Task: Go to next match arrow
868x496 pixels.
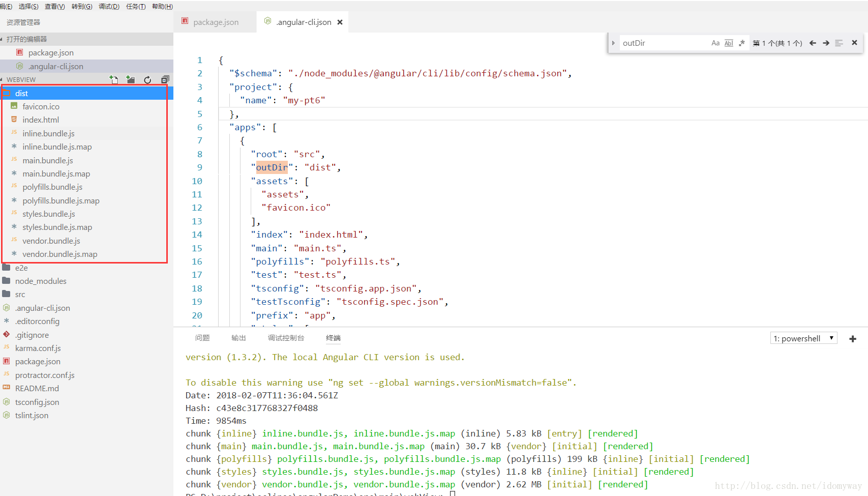Action: pyautogui.click(x=826, y=43)
